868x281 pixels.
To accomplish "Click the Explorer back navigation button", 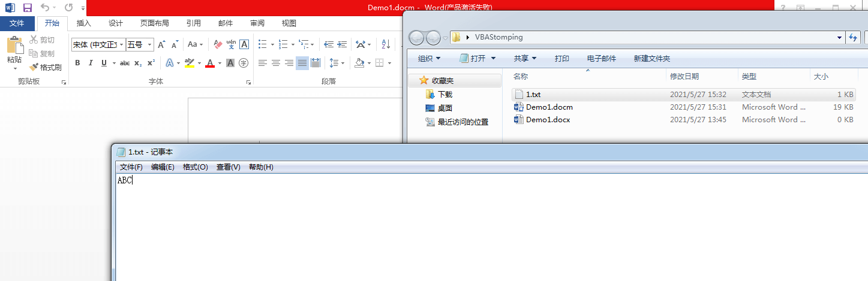I will (416, 38).
